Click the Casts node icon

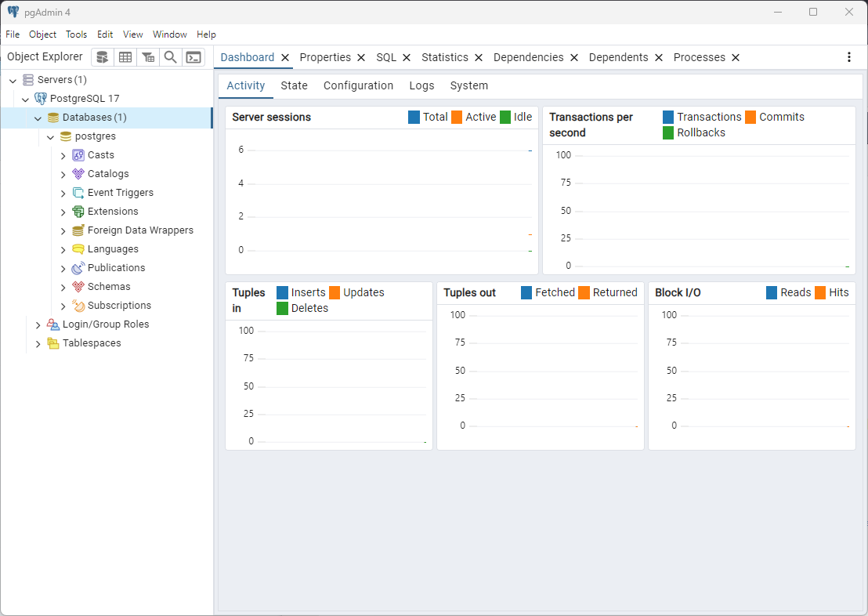[x=78, y=155]
